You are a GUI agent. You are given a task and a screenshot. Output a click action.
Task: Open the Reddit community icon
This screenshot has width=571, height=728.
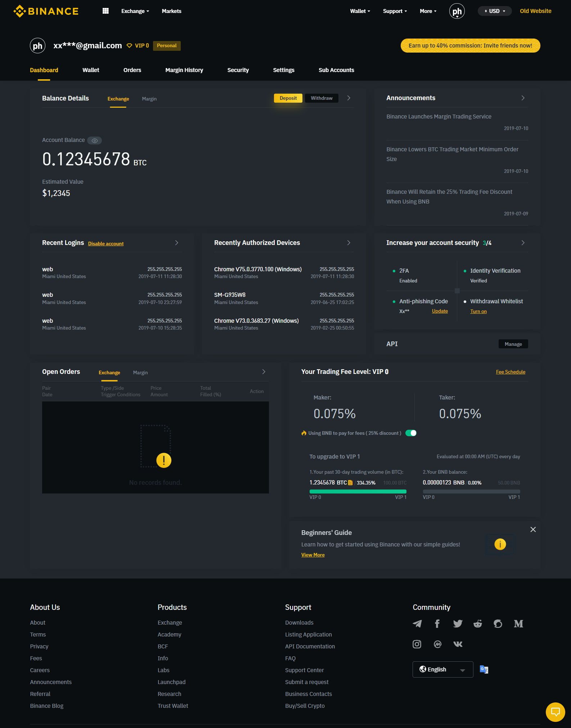478,624
